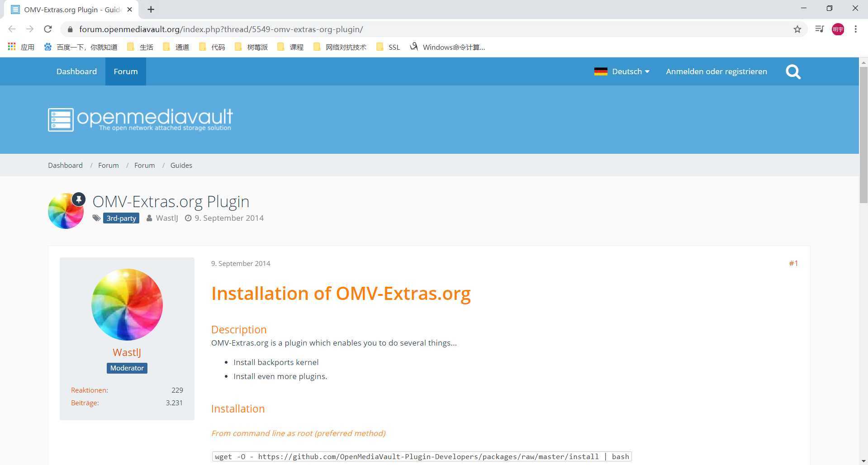Click the Installation of OMV-Extras.org heading

pos(341,293)
